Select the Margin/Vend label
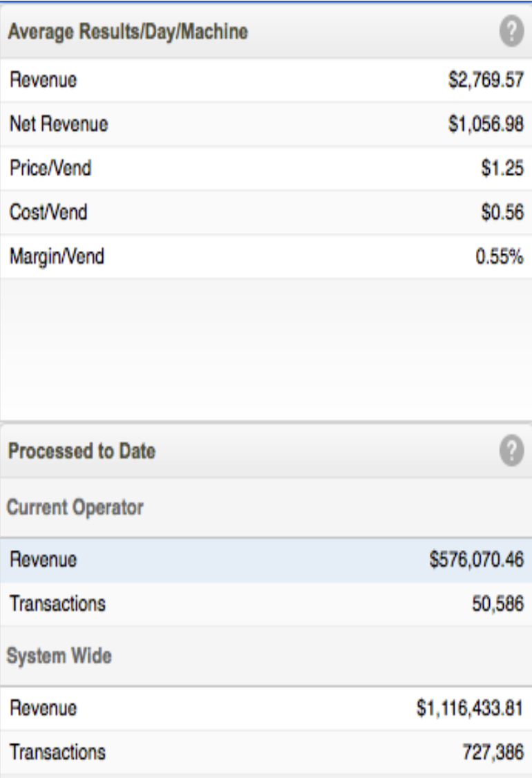Screen dimensions: 532x778 tap(57, 256)
